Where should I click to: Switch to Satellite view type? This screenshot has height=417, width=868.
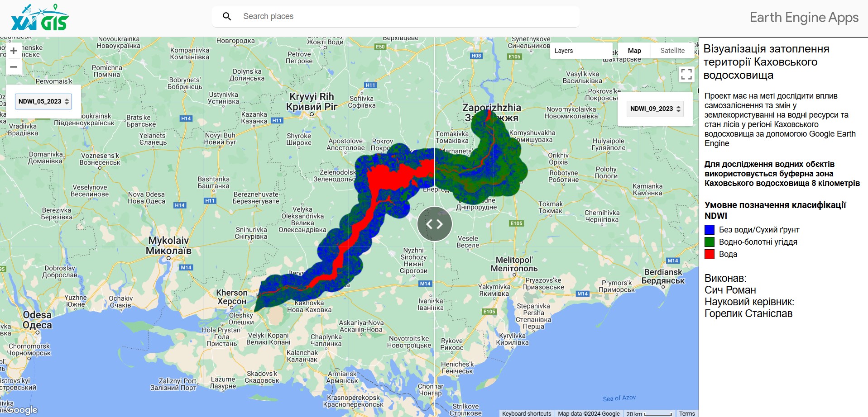pos(672,51)
